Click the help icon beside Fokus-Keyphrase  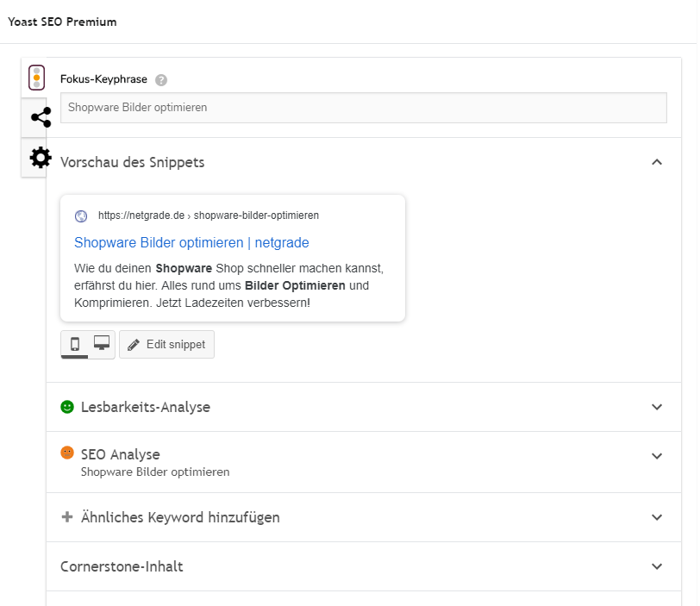[x=161, y=79]
